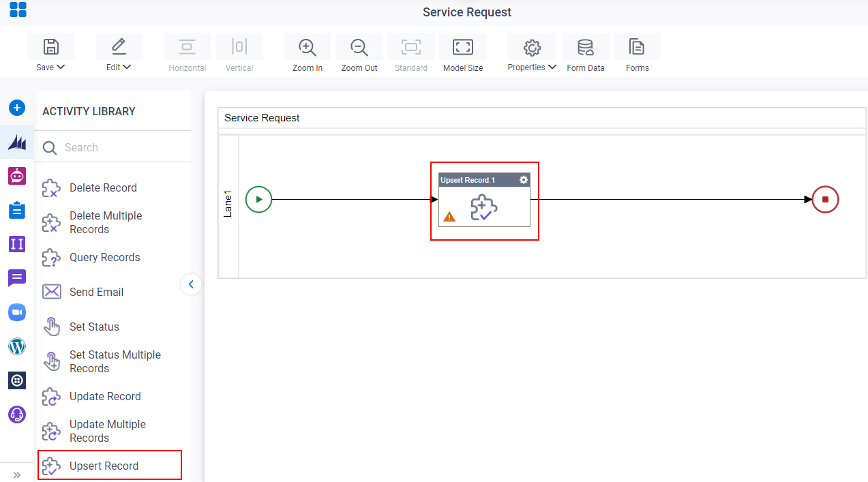Select the purple headset sidebar icon
The image size is (868, 482).
click(x=17, y=415)
